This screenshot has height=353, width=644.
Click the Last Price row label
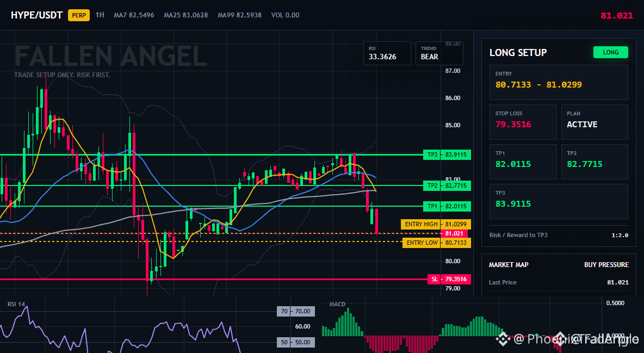tap(503, 282)
